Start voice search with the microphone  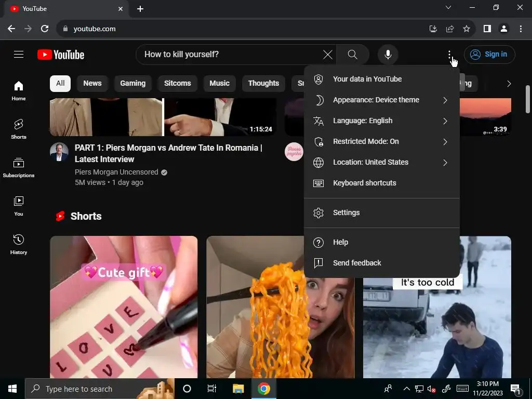[388, 54]
